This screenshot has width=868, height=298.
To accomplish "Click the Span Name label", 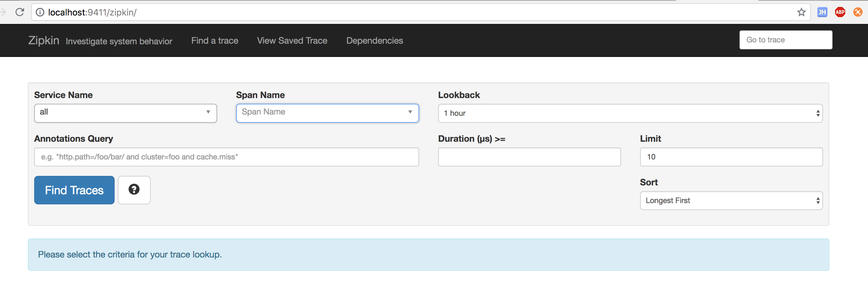I will tap(261, 95).
